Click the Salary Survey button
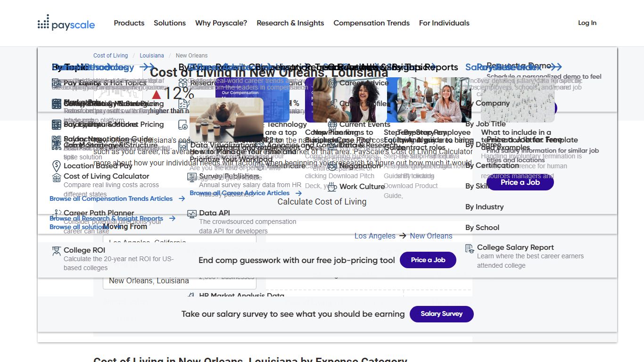 (442, 314)
